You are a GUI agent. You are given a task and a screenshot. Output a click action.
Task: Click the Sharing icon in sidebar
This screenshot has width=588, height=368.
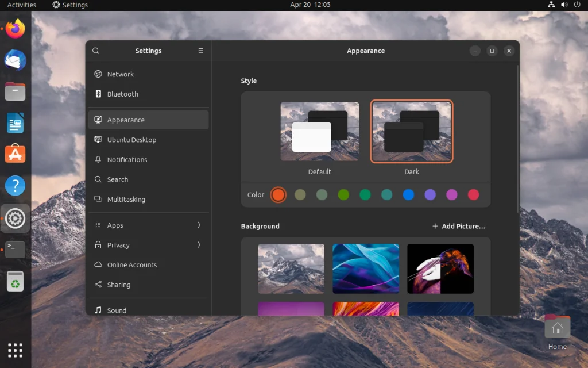coord(98,285)
